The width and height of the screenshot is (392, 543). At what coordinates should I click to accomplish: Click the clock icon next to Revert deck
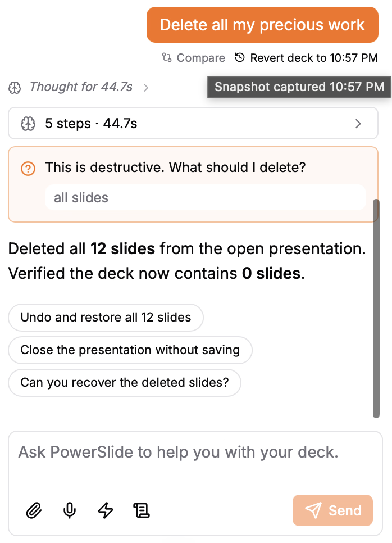coord(240,57)
